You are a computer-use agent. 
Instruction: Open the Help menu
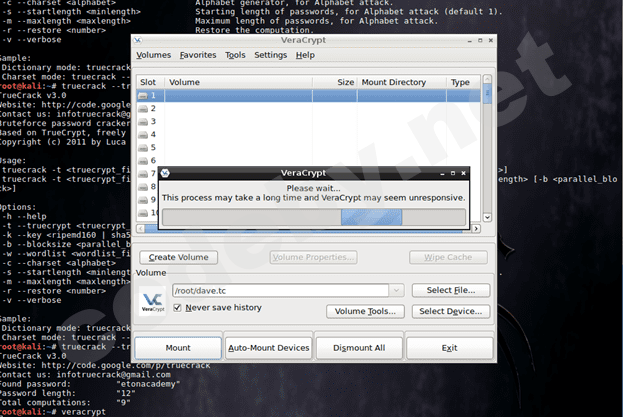(x=305, y=55)
